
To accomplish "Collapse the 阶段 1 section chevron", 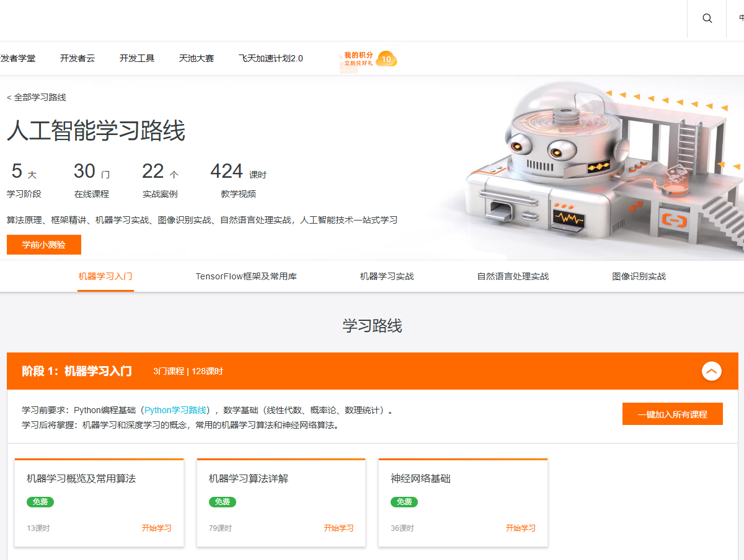I will click(x=711, y=371).
